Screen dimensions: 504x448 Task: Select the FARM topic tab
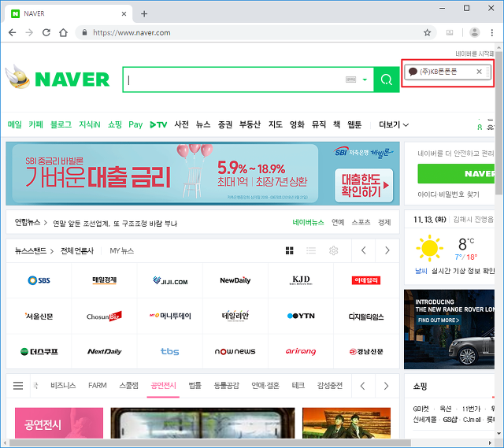click(x=98, y=385)
